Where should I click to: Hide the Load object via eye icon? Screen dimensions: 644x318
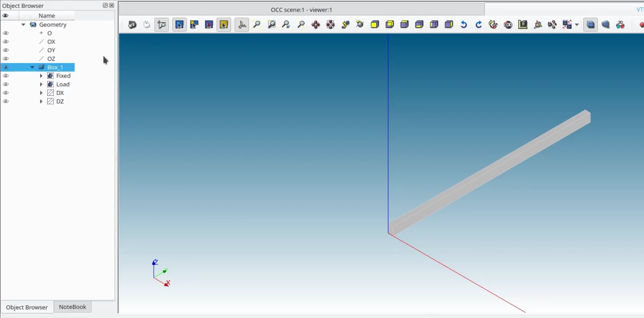coord(6,84)
